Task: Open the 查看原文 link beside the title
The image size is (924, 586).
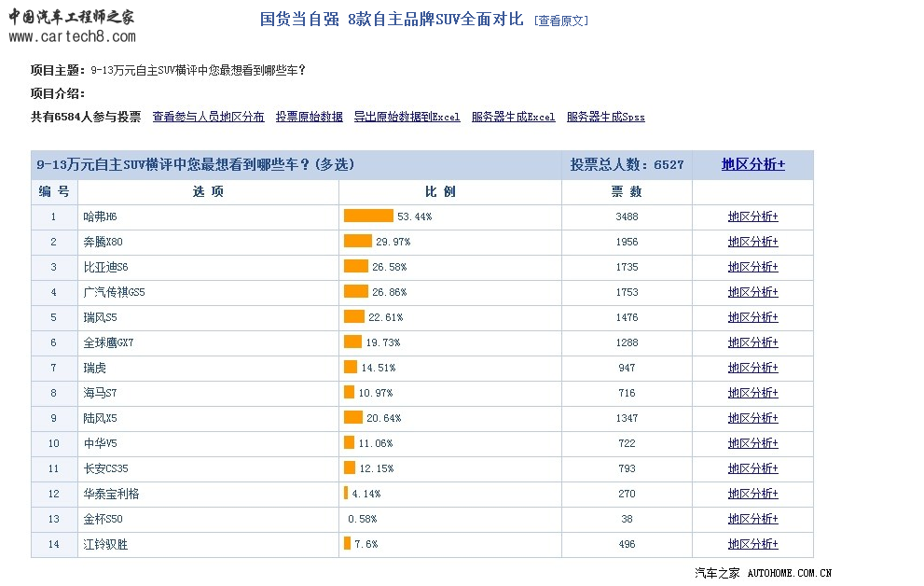Action: click(561, 21)
